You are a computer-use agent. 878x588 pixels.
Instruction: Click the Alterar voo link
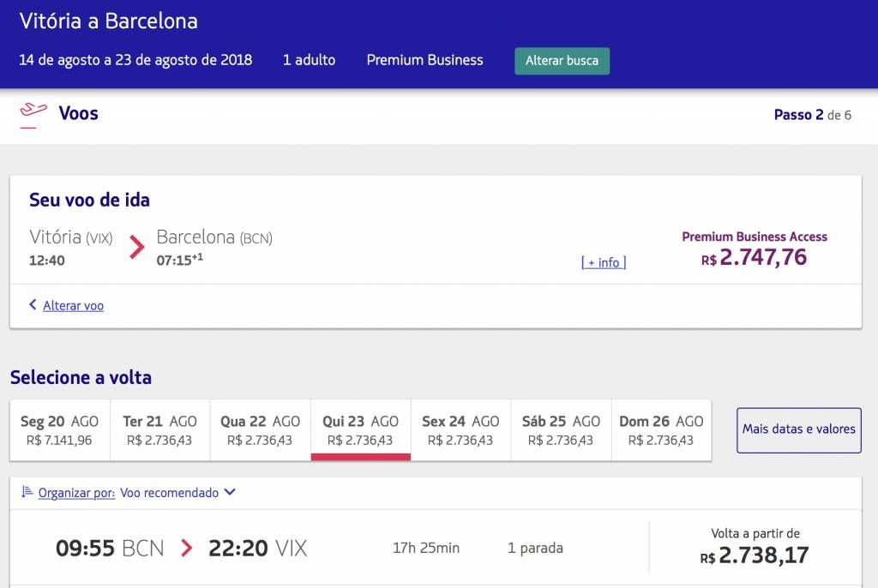point(73,305)
